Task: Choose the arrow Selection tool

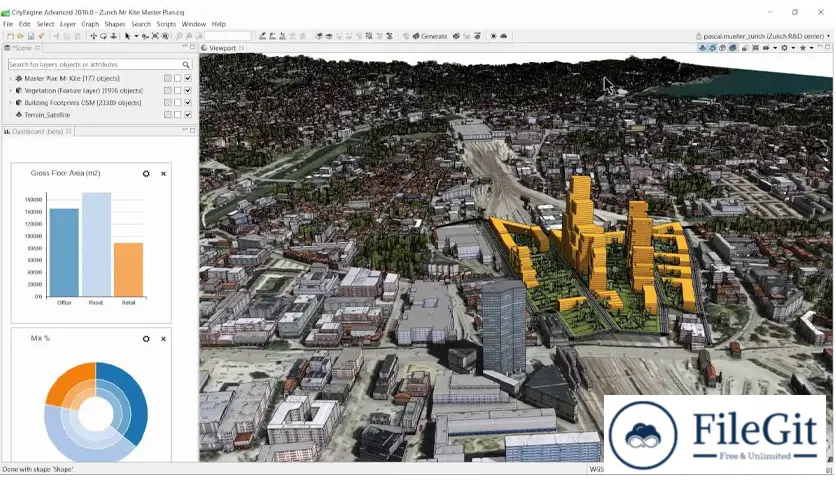Action: pos(127,36)
